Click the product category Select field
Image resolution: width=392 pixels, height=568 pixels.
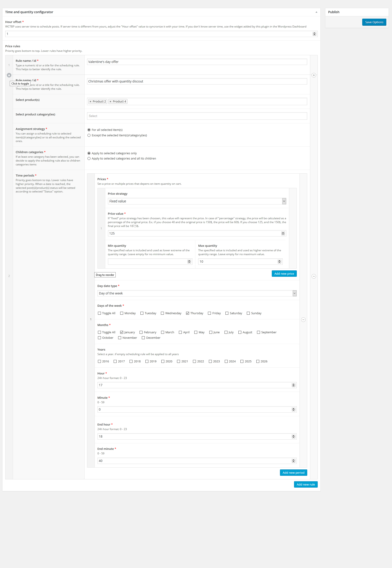click(197, 116)
